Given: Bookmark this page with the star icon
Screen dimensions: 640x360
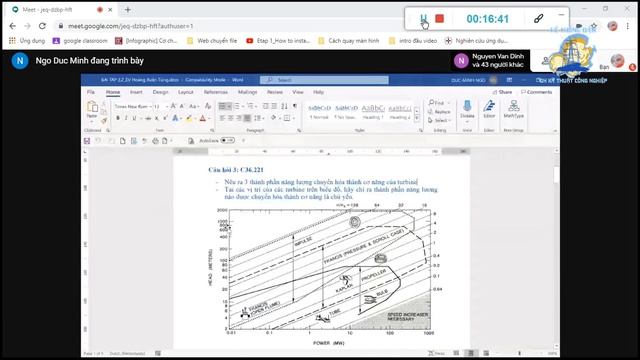Looking at the screenshot, I should 594,26.
